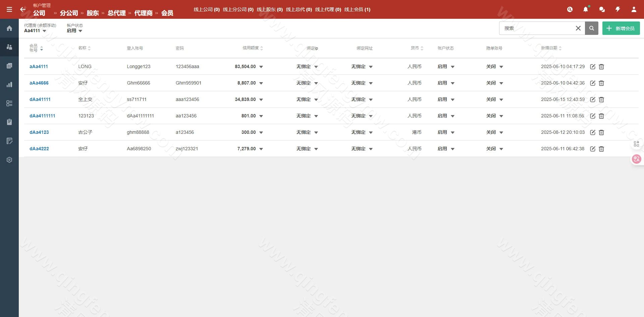
Task: Expand the 代理商 Aa4111 dropdown
Action: (x=35, y=31)
